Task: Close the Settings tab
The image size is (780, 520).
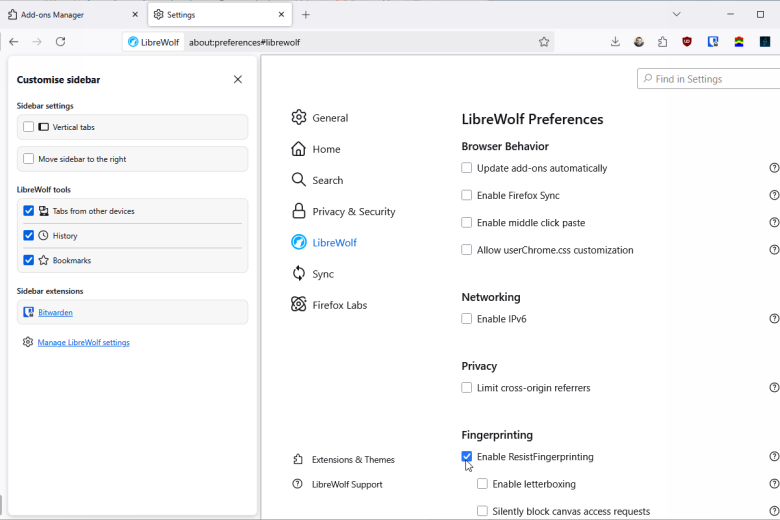Action: (x=282, y=15)
